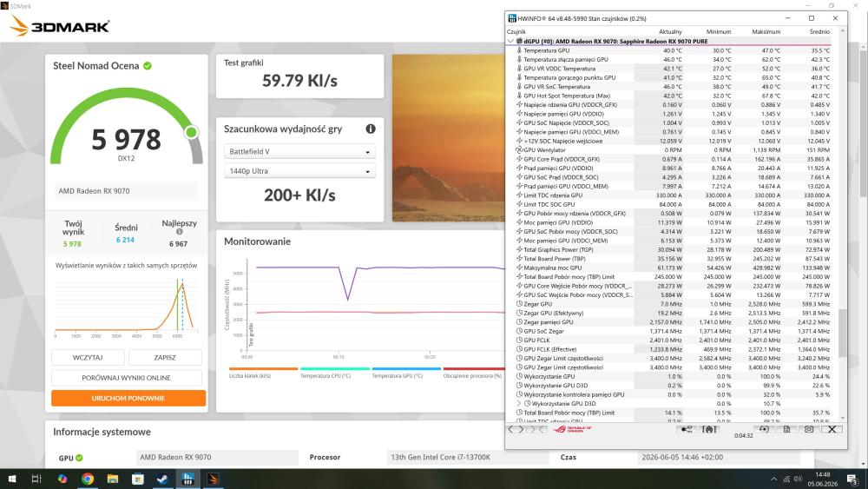Collapse the dGPU AMD Radeon RX 9070 sensor group
This screenshot has height=489, width=868.
click(510, 41)
